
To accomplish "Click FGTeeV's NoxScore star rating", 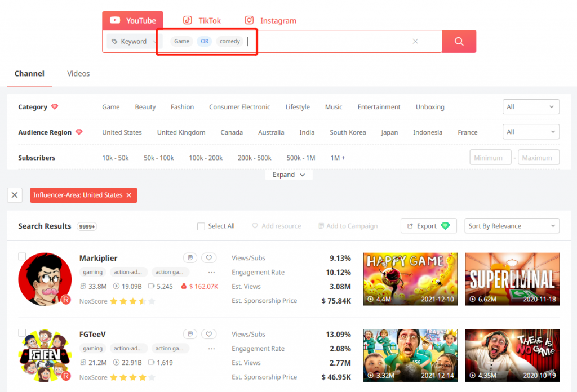I will tap(132, 377).
